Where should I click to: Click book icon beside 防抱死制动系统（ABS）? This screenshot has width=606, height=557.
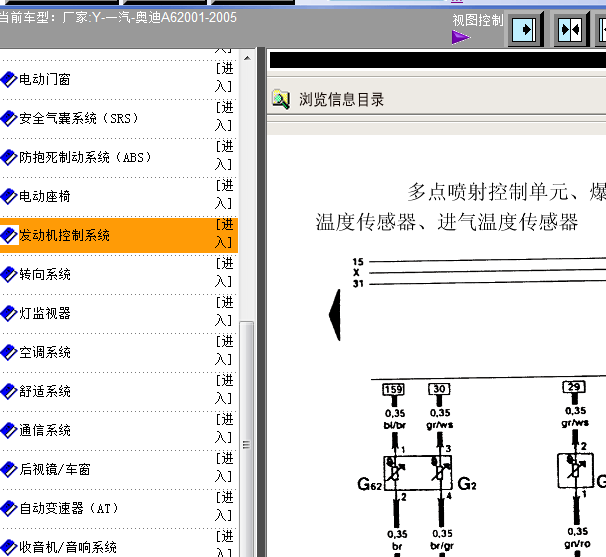[x=9, y=158]
